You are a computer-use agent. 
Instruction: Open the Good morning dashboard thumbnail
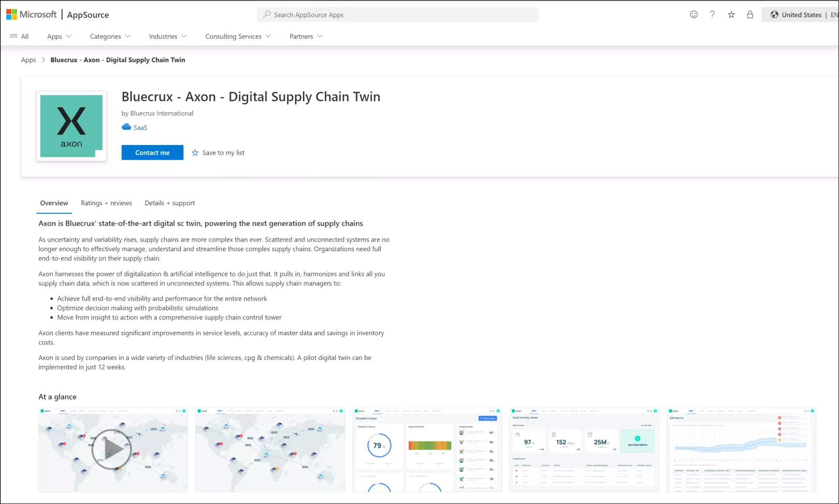click(584, 450)
